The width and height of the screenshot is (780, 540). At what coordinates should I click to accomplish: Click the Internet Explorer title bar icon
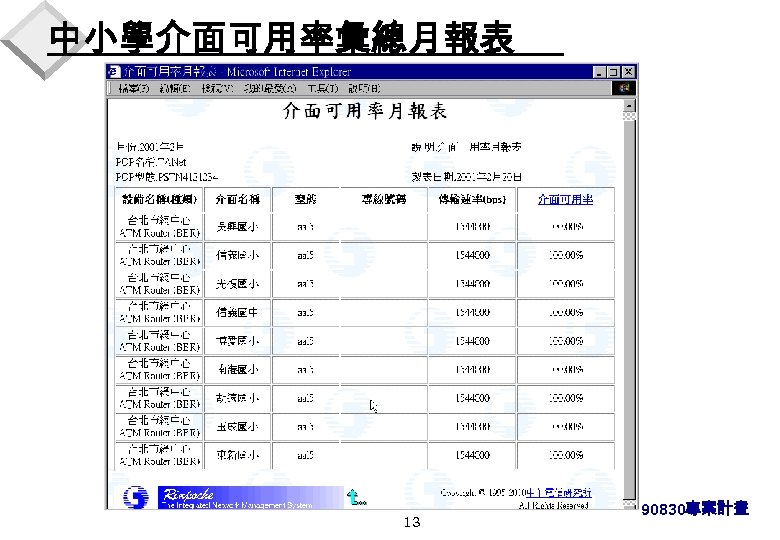(x=114, y=72)
